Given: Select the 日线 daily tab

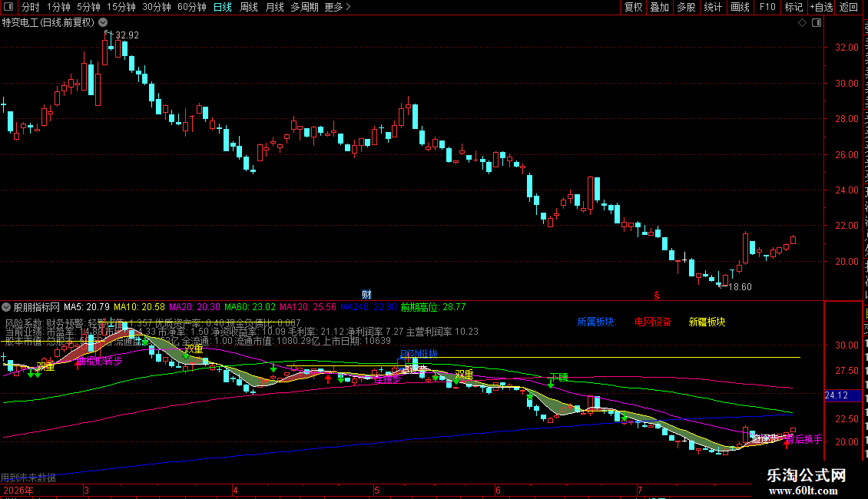Looking at the screenshot, I should tap(223, 7).
